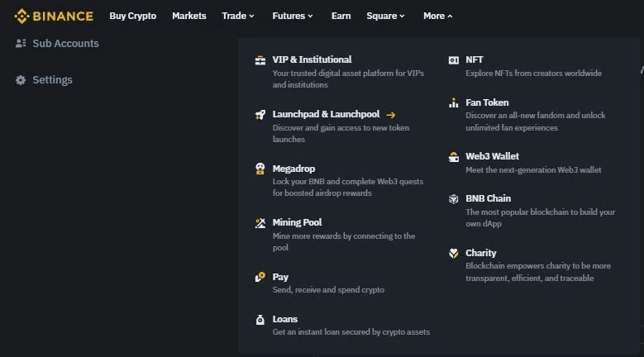
Task: Click 'Blockchain empowers charity' description
Action: point(538,272)
